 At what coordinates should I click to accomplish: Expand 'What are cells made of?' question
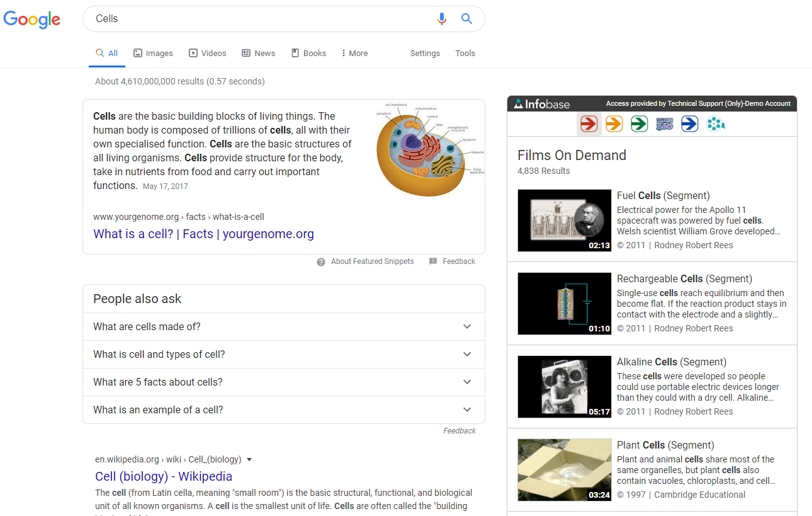(283, 326)
